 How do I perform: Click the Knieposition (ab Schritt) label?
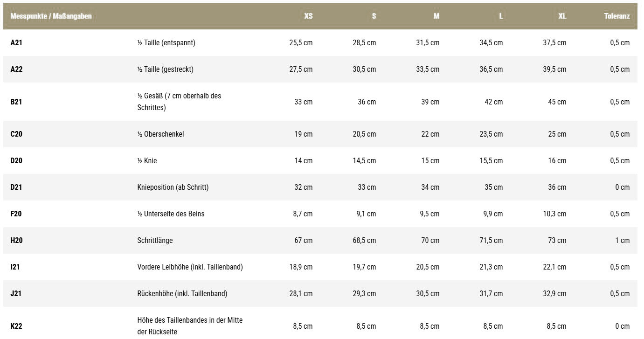point(173,187)
